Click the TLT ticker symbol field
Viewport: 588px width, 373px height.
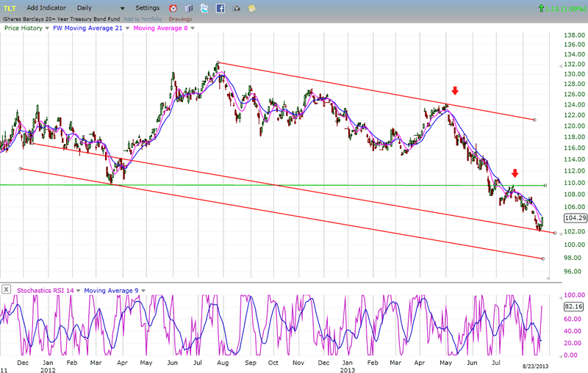click(10, 8)
